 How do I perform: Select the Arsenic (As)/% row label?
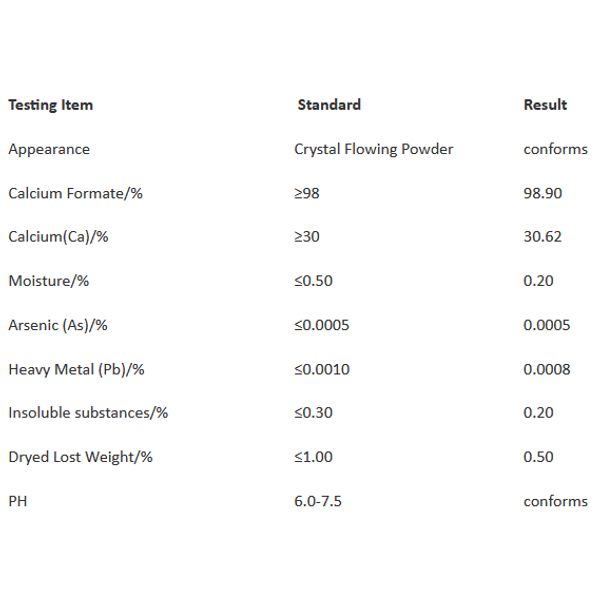click(x=58, y=325)
